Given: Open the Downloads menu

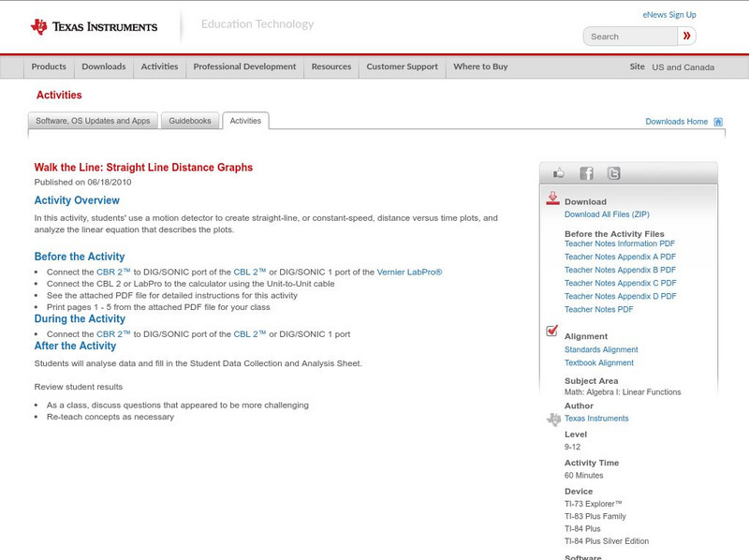Looking at the screenshot, I should 104,66.
